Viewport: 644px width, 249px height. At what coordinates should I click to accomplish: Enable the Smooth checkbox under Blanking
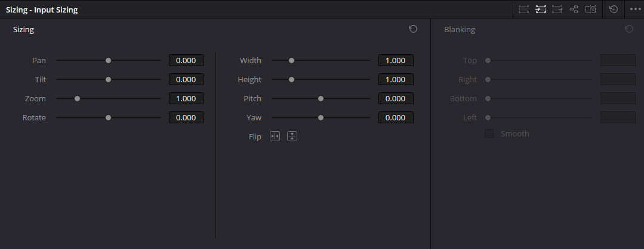coord(489,133)
